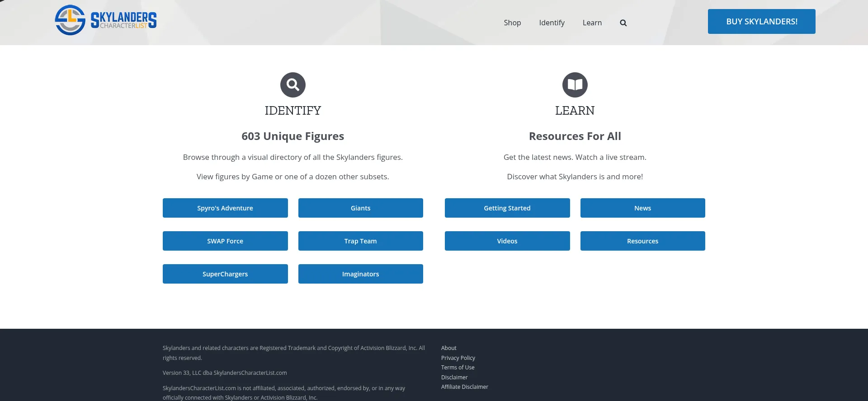Click the BUY SKYLANDERS! button
The width and height of the screenshot is (868, 401).
(x=762, y=21)
